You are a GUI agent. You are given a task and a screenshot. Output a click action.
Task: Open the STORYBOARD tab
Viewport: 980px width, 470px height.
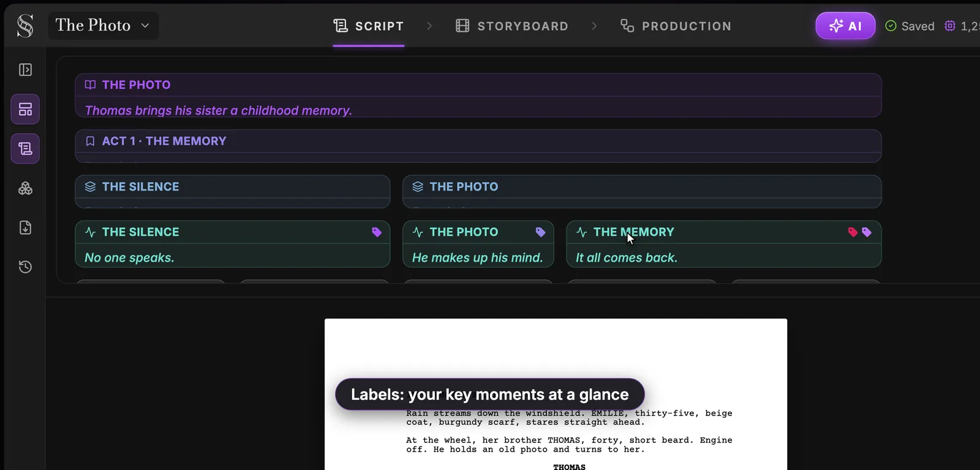[512, 26]
